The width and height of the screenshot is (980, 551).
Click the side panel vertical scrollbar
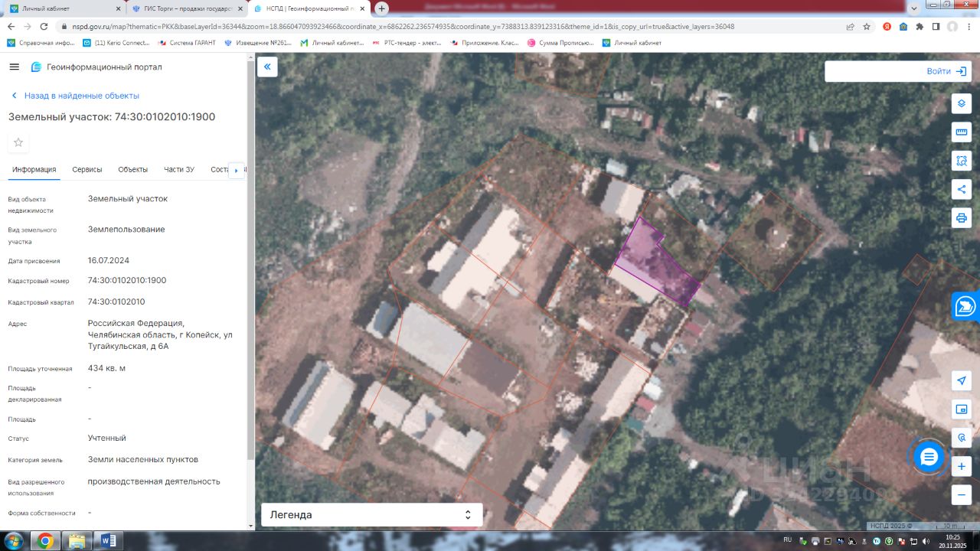(x=250, y=260)
